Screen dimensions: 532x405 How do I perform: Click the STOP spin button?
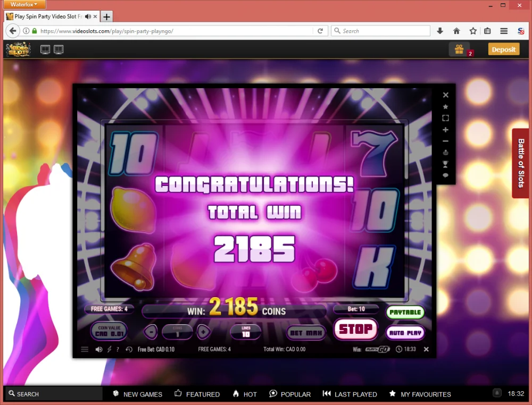pos(355,329)
